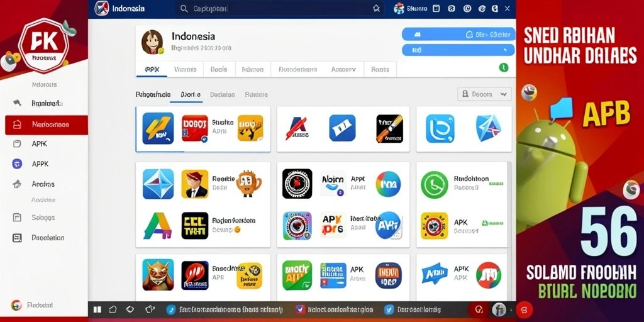644x322 pixels.
Task: Select the underlined Dorke sub-tab
Action: pyautogui.click(x=191, y=94)
